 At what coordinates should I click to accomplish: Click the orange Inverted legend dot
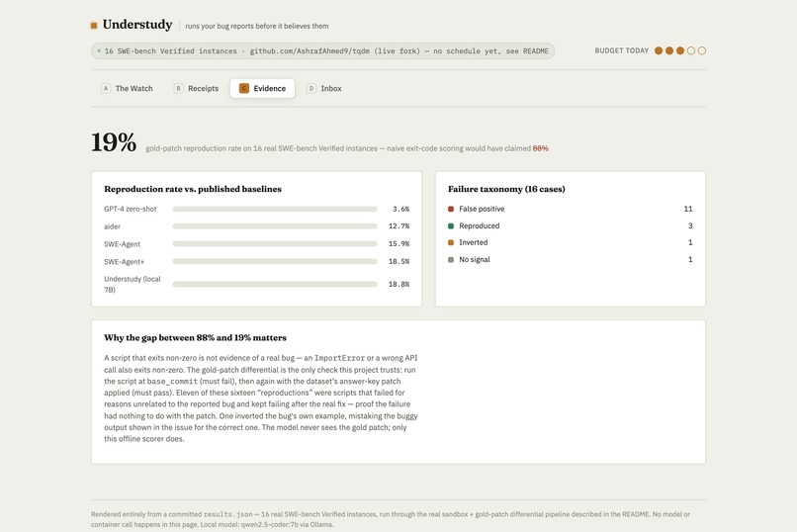pos(451,242)
